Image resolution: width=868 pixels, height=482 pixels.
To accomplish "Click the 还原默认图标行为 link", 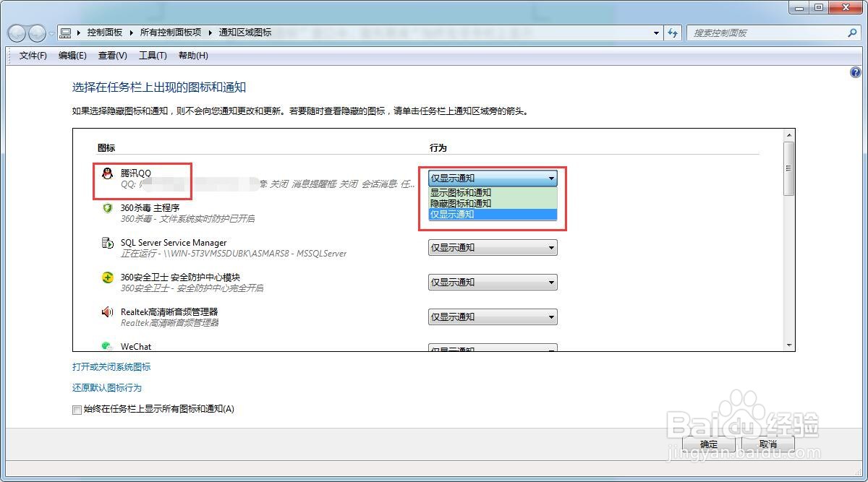I will (x=107, y=388).
